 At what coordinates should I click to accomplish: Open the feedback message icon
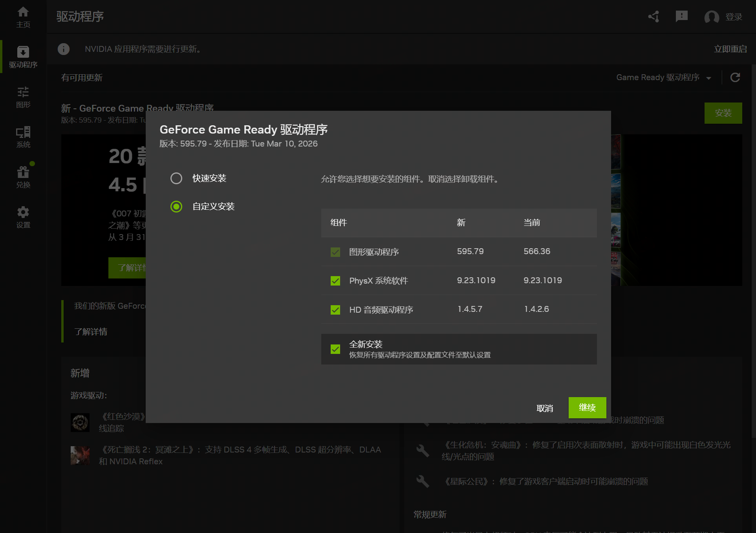pyautogui.click(x=681, y=16)
